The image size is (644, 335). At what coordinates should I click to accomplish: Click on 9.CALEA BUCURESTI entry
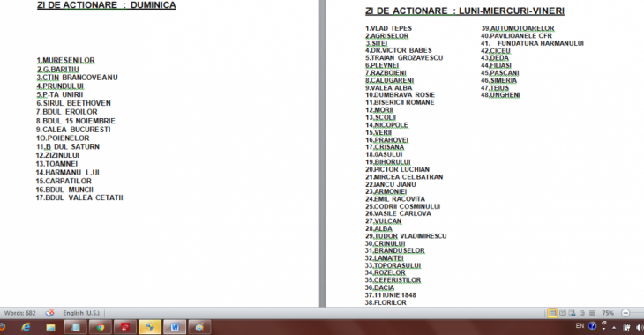coord(73,130)
